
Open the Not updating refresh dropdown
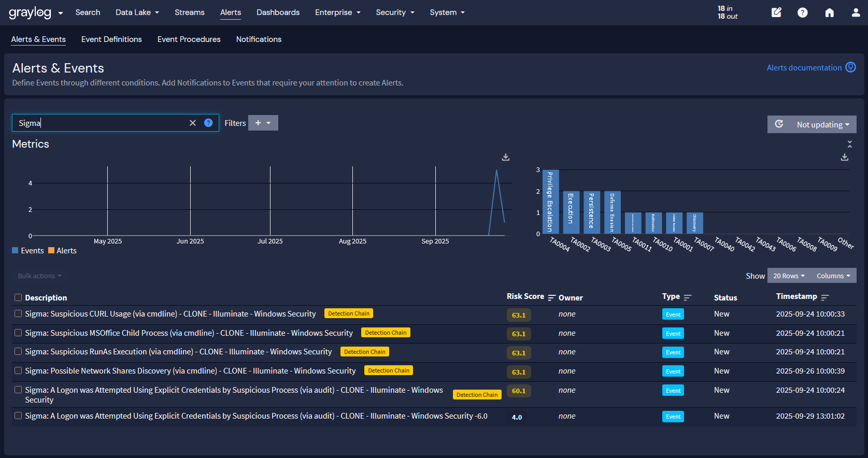(x=822, y=124)
